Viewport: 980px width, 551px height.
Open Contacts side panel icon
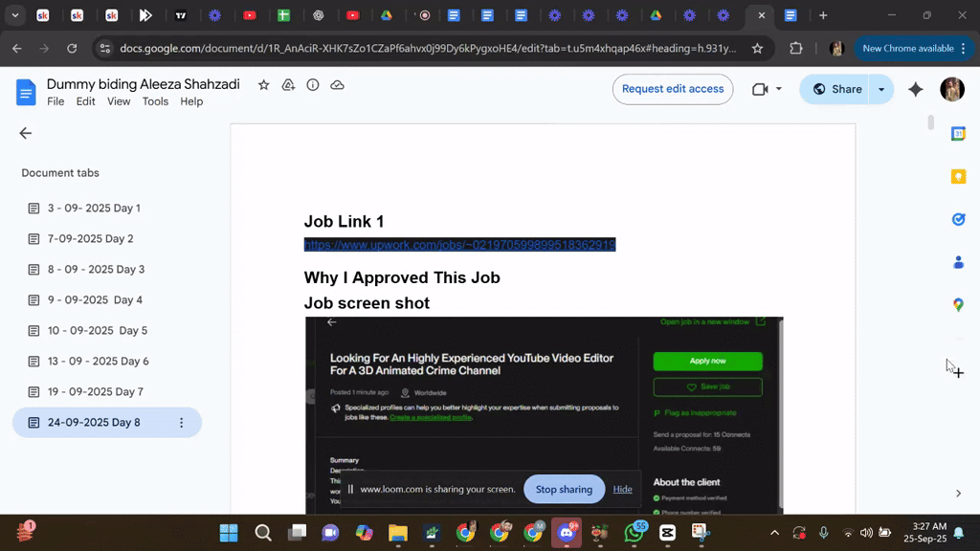pyautogui.click(x=958, y=262)
